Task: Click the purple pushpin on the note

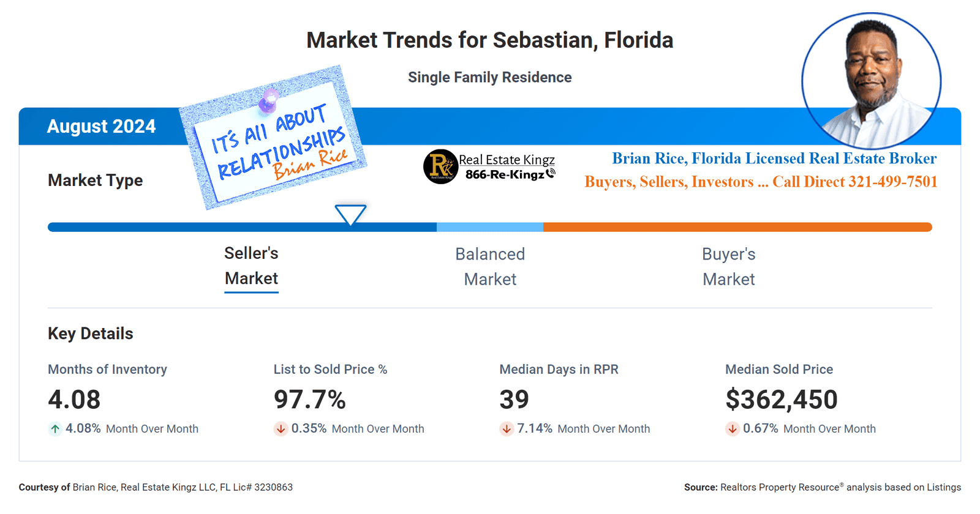Action: coord(268,101)
